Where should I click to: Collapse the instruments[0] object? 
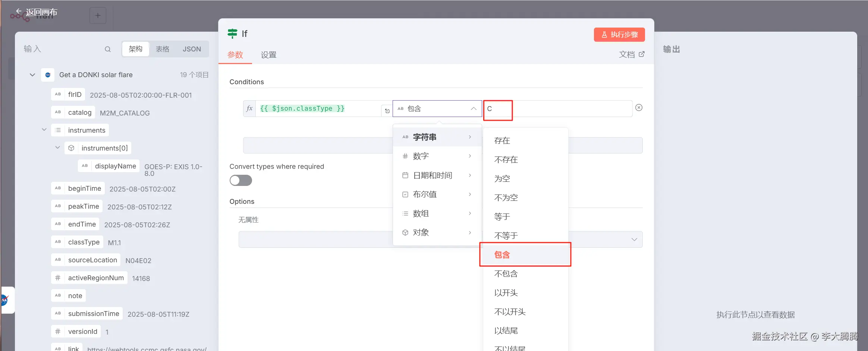click(57, 148)
